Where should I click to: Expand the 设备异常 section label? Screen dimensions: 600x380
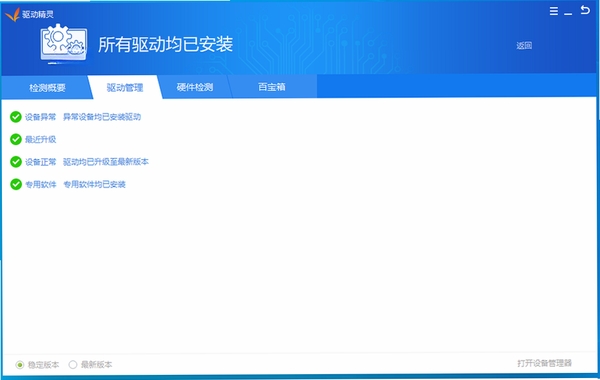pos(41,117)
